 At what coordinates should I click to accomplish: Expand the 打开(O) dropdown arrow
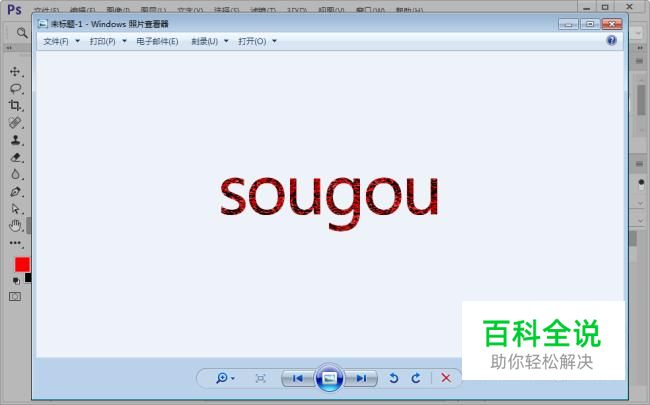pyautogui.click(x=274, y=41)
